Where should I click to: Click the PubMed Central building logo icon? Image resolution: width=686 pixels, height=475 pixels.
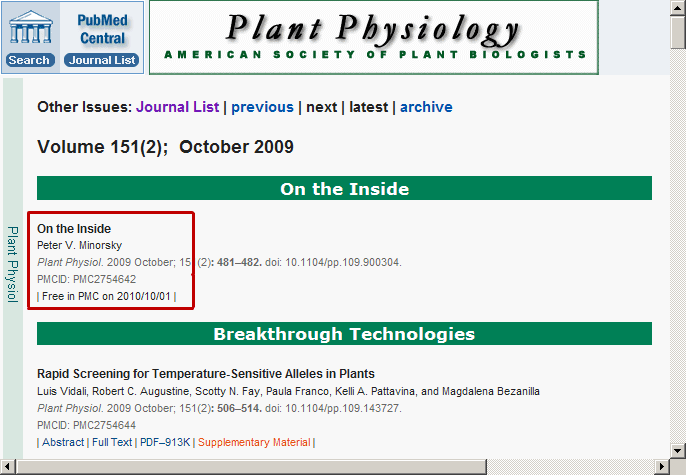click(29, 27)
